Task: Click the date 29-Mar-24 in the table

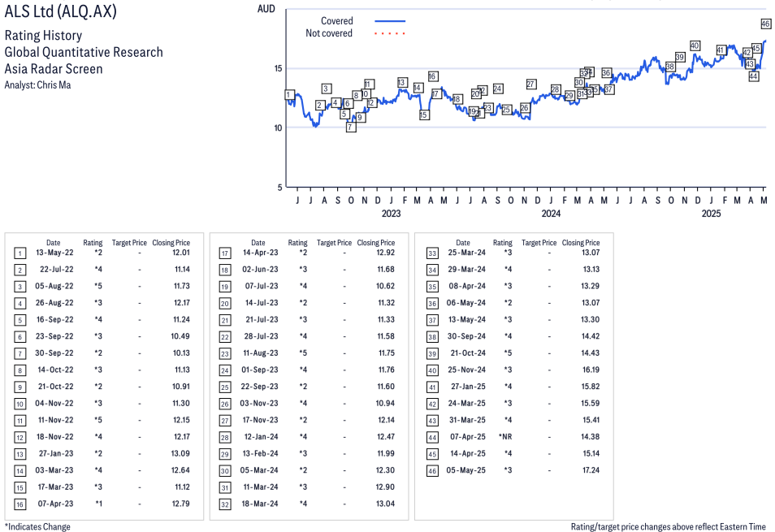Action: point(466,269)
